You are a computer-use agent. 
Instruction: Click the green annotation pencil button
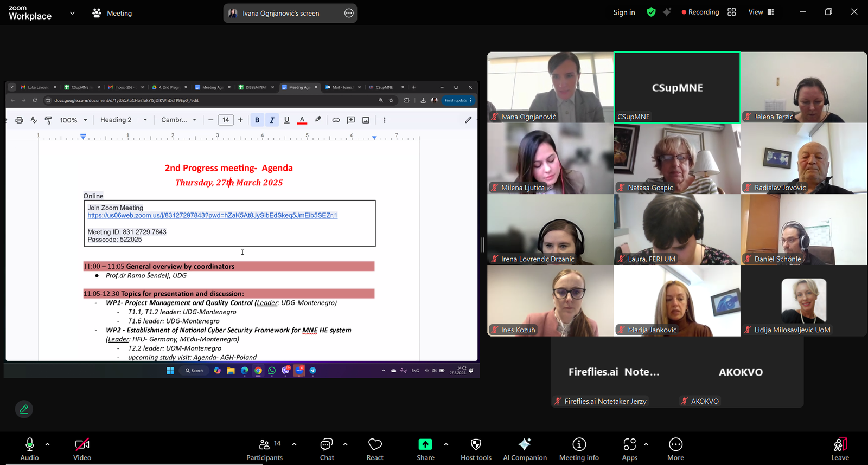coord(24,409)
